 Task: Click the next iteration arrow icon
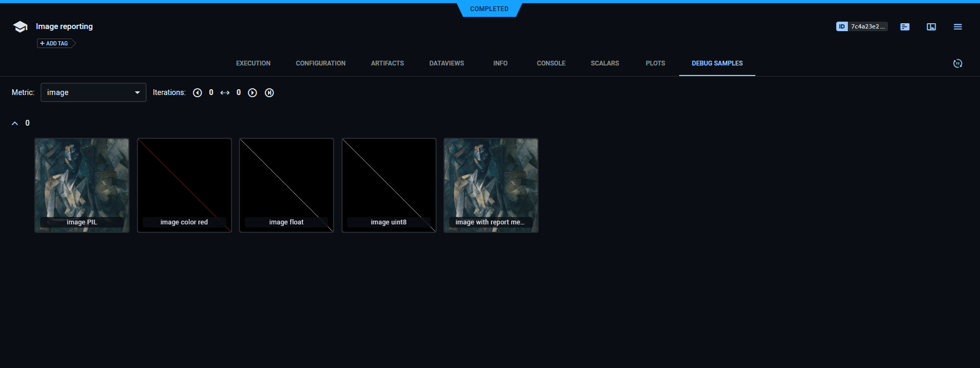click(x=253, y=93)
